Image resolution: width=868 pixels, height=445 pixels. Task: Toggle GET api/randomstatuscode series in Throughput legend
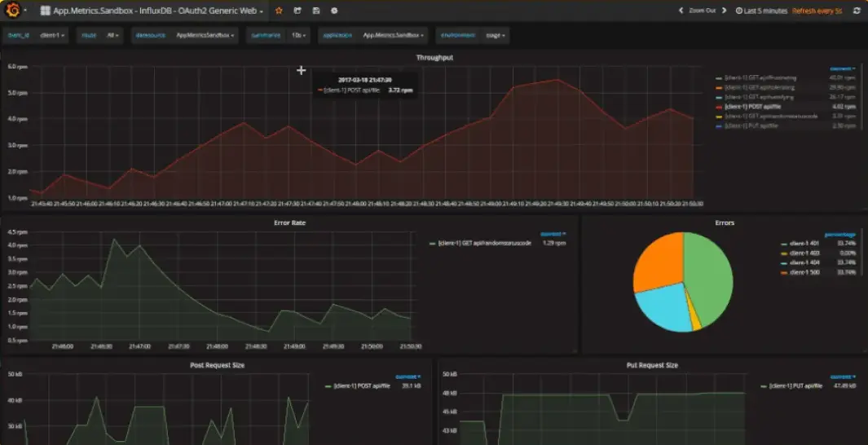pyautogui.click(x=771, y=117)
